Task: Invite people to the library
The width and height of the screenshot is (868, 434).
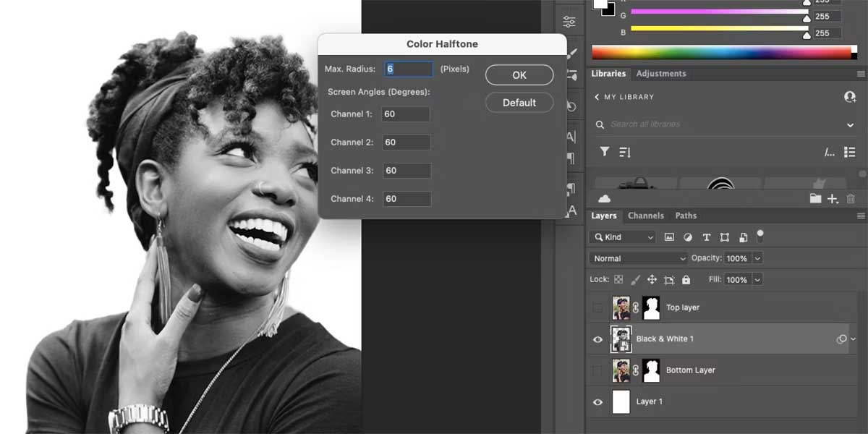Action: tap(850, 97)
